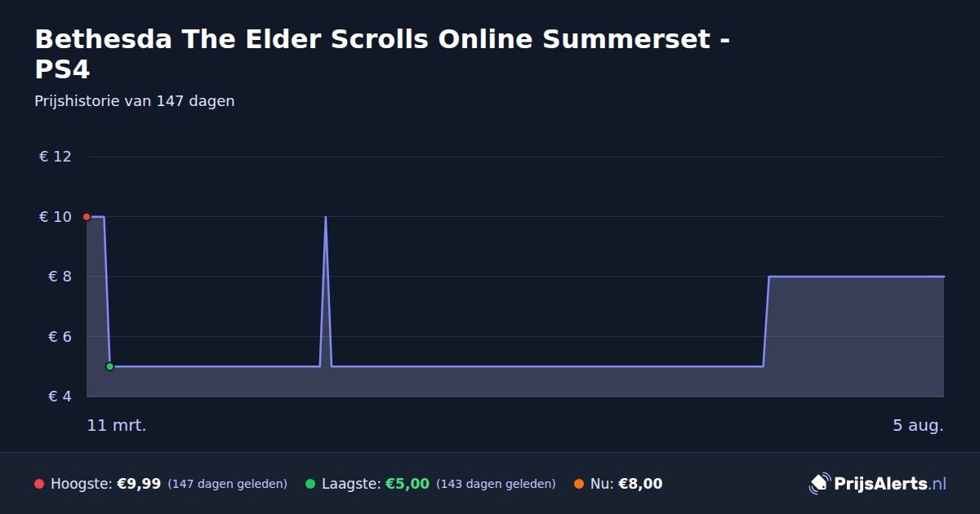Open the PrijsAlerts.nl site link
This screenshot has width=980, height=514.
pos(890,483)
